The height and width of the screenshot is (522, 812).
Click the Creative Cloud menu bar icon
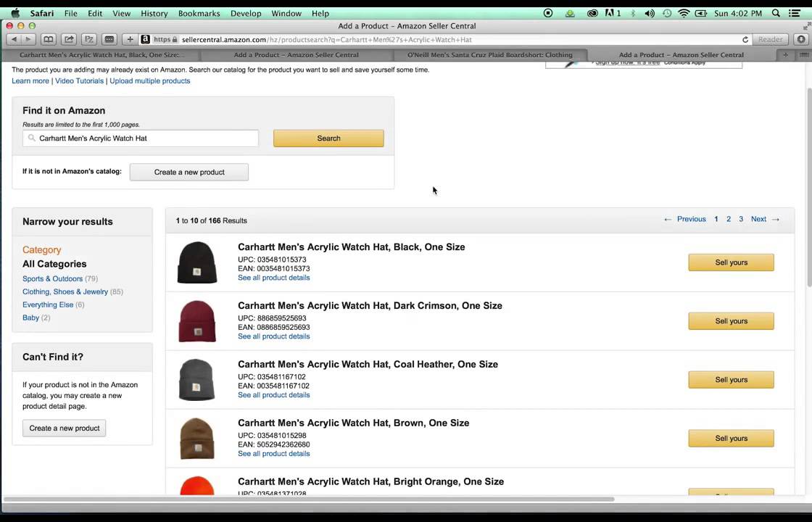click(592, 14)
